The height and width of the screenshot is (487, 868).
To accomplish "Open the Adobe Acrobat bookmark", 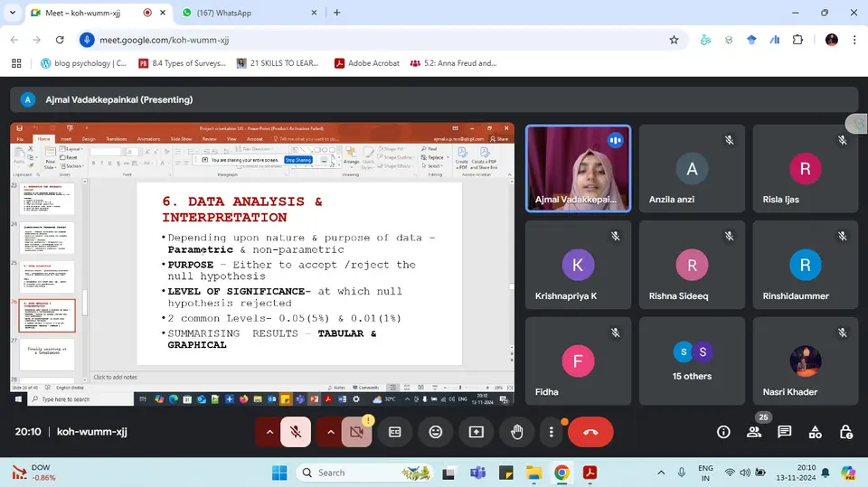I will 366,63.
